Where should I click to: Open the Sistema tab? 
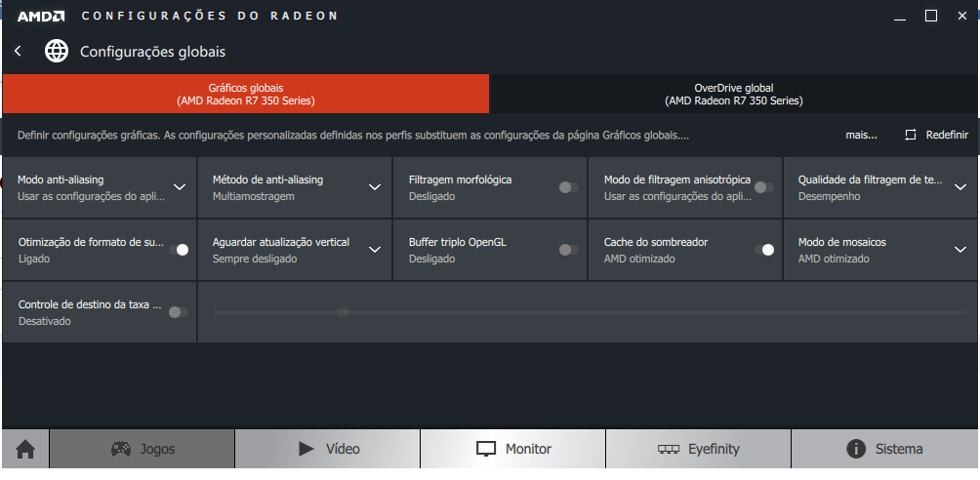[884, 449]
